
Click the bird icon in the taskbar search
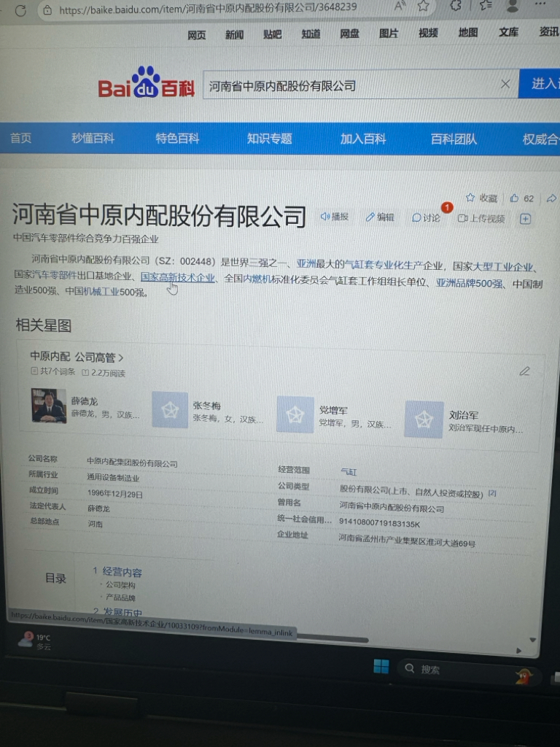pos(524,676)
